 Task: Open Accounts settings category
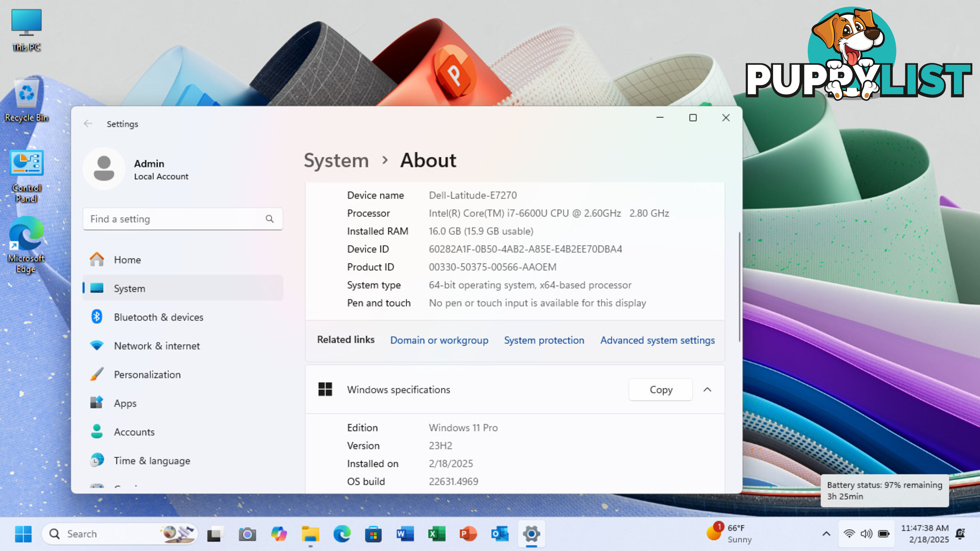[183, 432]
